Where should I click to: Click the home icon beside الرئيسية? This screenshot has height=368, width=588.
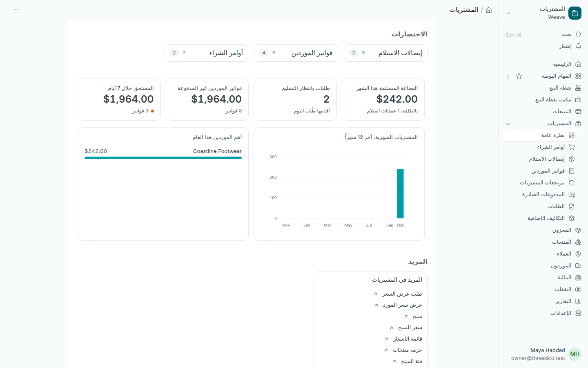tap(578, 64)
